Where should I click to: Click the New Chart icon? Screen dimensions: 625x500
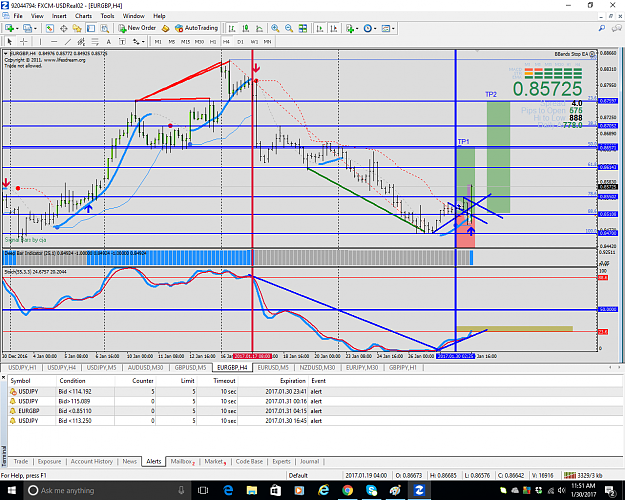click(9, 28)
